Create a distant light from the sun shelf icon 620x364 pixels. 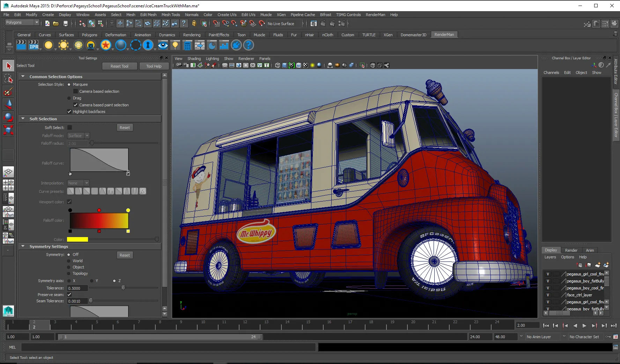coord(64,45)
